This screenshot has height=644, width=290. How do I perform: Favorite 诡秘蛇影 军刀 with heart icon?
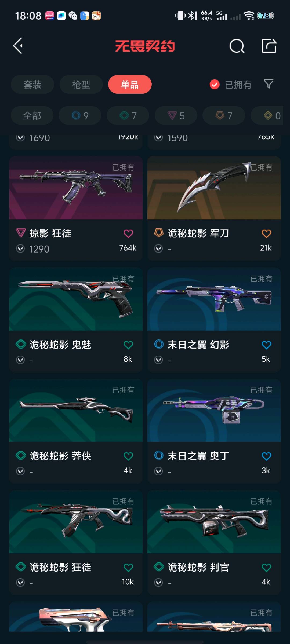point(266,233)
